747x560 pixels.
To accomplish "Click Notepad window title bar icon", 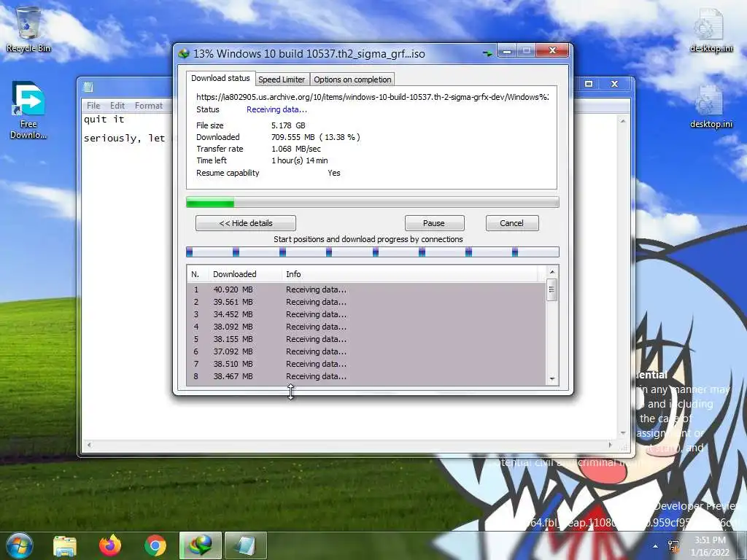I will tap(88, 87).
